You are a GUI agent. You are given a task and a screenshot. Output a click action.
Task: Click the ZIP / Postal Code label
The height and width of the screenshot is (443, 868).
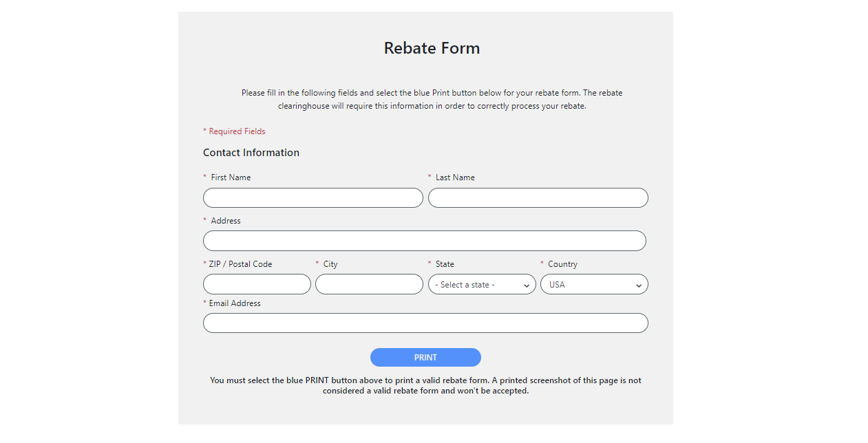240,264
